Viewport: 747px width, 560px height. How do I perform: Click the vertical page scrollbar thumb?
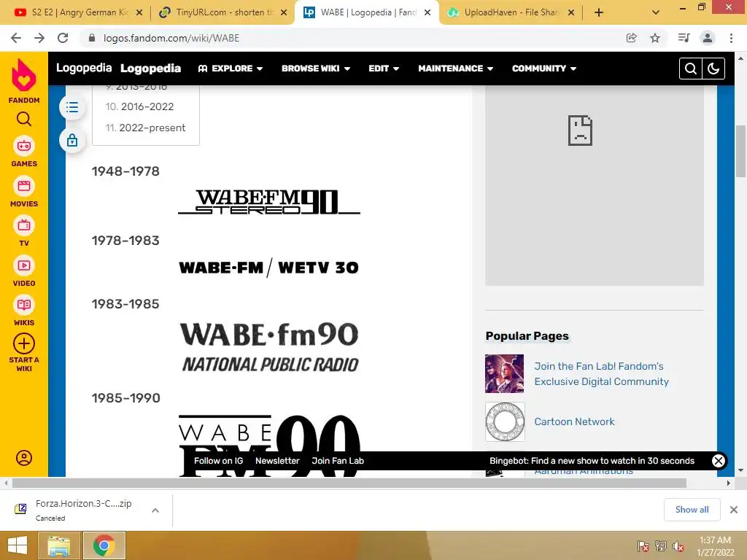click(x=740, y=152)
